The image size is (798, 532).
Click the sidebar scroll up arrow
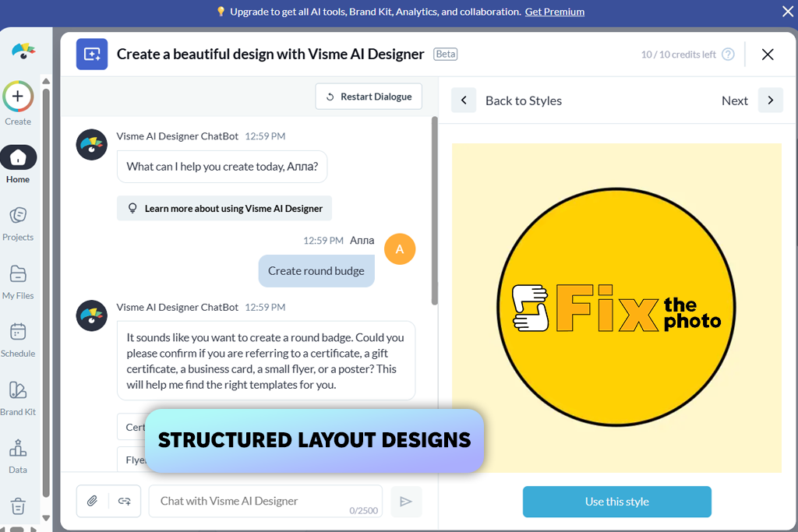tap(46, 81)
